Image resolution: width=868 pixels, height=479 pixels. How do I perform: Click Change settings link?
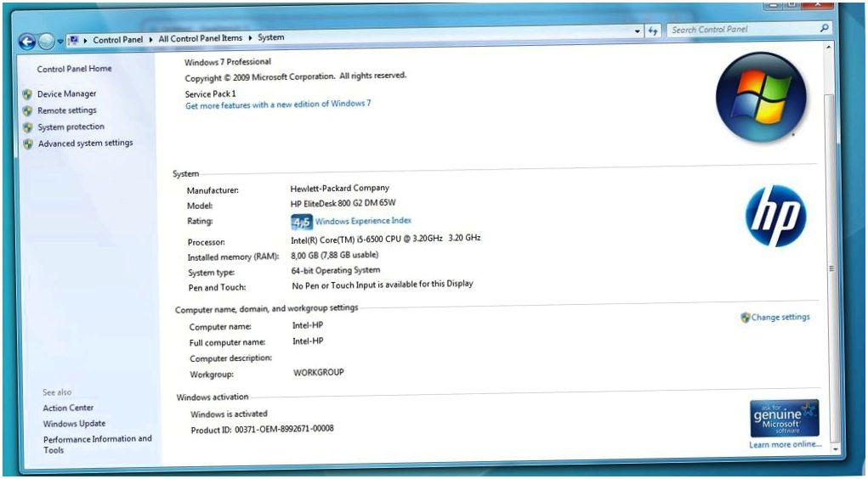click(780, 317)
